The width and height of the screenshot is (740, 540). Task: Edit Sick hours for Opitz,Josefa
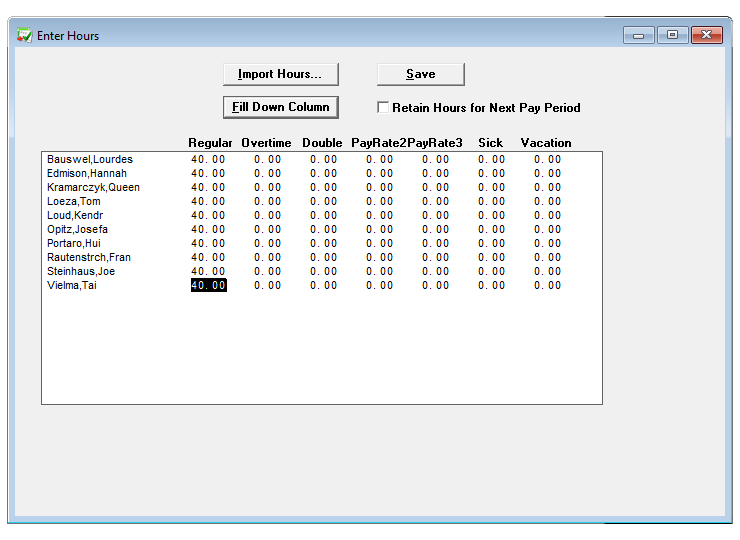pos(491,229)
